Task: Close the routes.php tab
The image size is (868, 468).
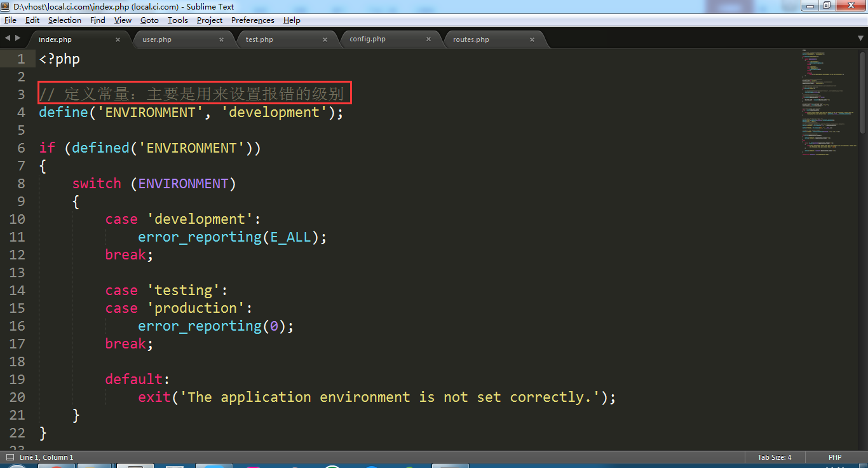Action: pyautogui.click(x=532, y=39)
